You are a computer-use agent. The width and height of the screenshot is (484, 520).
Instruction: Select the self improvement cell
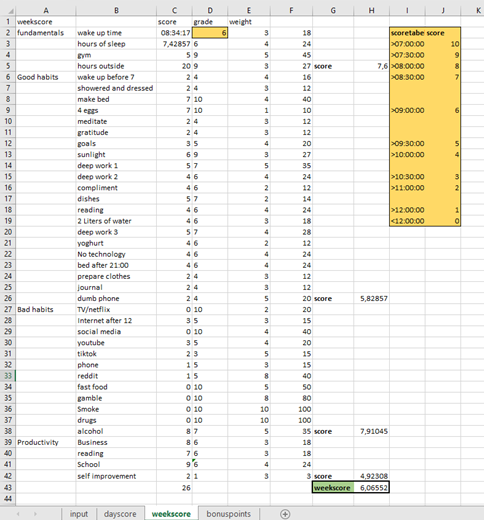(x=116, y=476)
